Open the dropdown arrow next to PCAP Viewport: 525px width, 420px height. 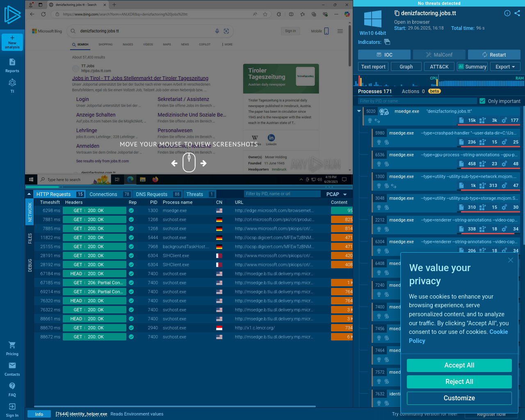(x=345, y=194)
